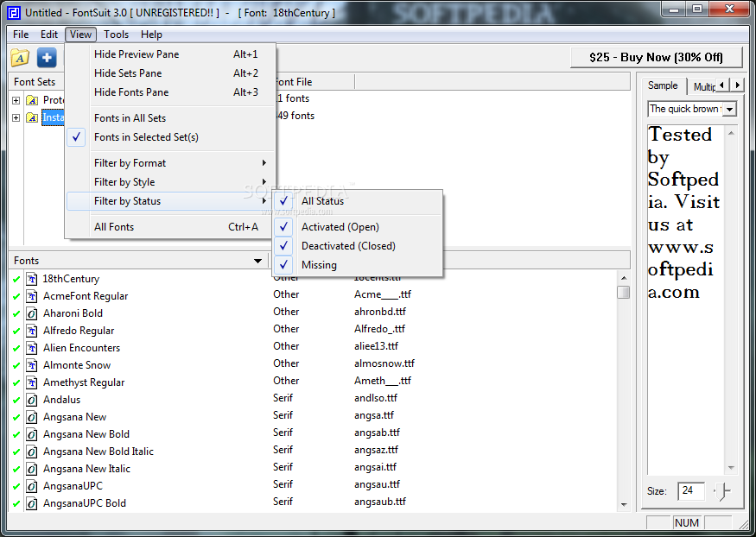Select Fonts in Selected Set(s) option

tap(171, 137)
